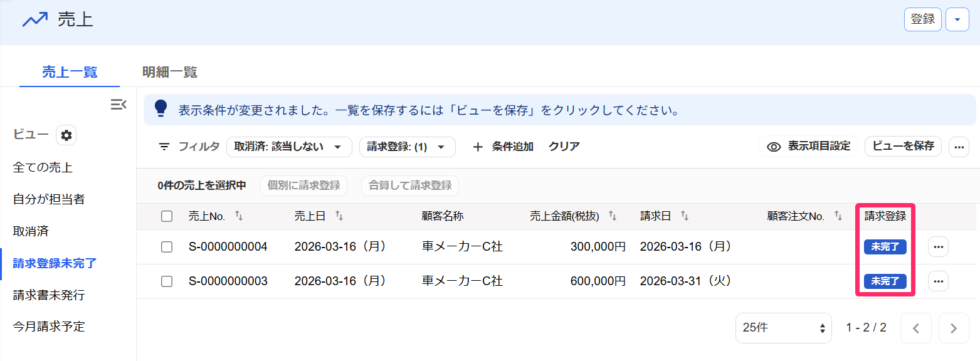Open more options beside ビューを保存

click(959, 147)
